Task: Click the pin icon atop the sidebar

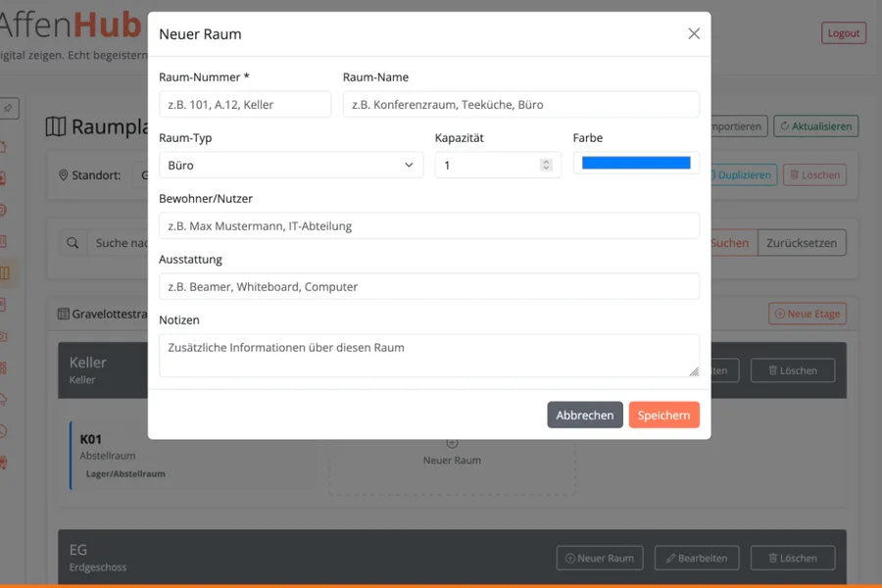Action: [x=6, y=108]
